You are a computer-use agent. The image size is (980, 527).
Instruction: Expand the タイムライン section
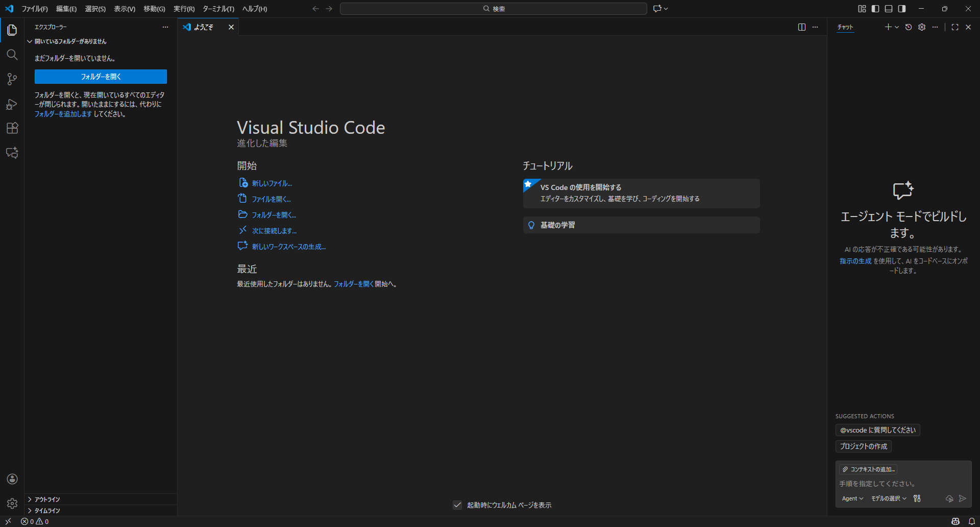(47, 511)
